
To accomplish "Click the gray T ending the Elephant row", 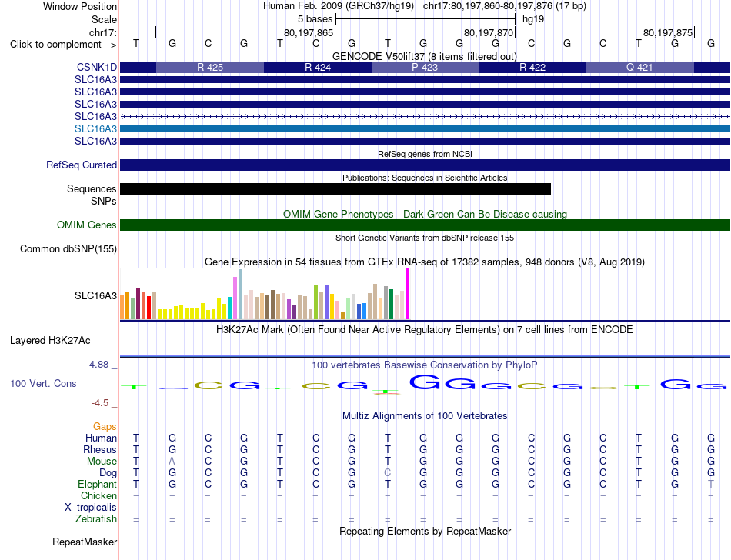I will 710,484.
